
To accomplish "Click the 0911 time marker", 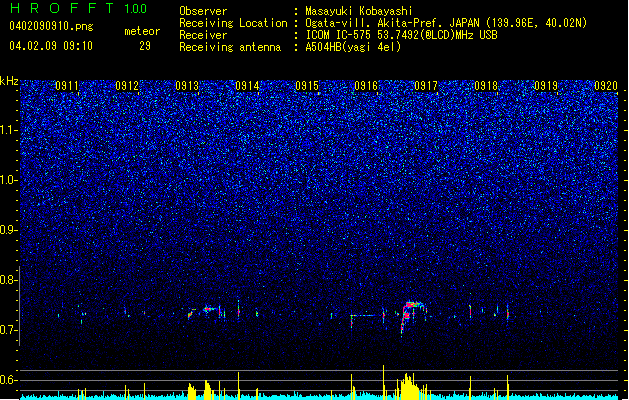I will [x=67, y=86].
